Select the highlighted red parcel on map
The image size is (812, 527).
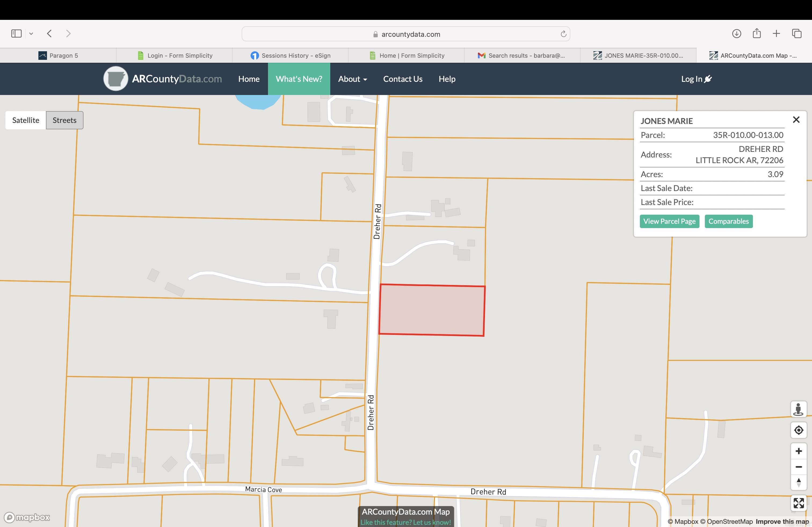pyautogui.click(x=432, y=310)
